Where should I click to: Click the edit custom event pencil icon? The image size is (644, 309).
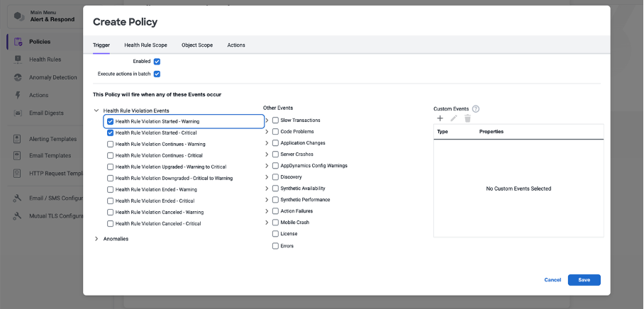point(454,118)
